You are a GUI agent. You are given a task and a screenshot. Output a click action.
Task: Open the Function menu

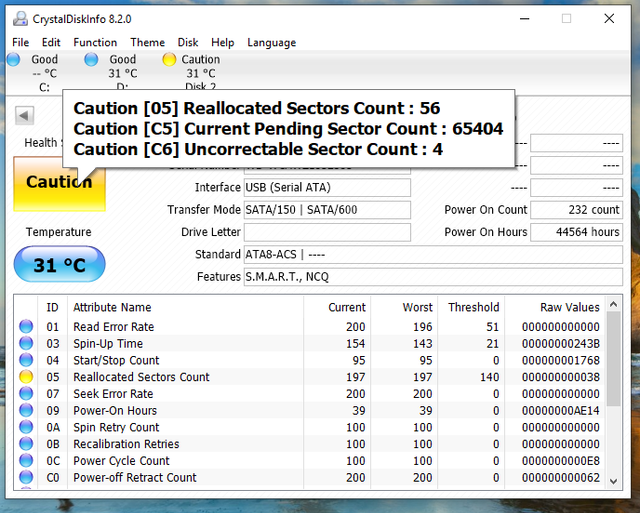(95, 42)
